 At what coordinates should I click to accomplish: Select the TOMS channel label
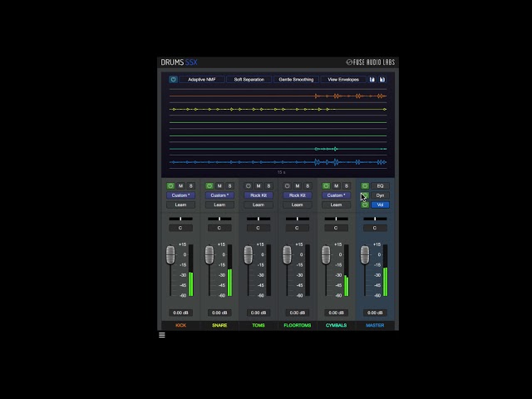259,325
